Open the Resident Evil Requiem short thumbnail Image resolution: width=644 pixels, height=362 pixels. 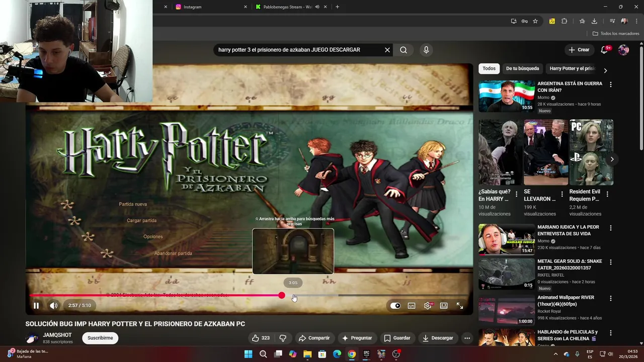coord(591,152)
